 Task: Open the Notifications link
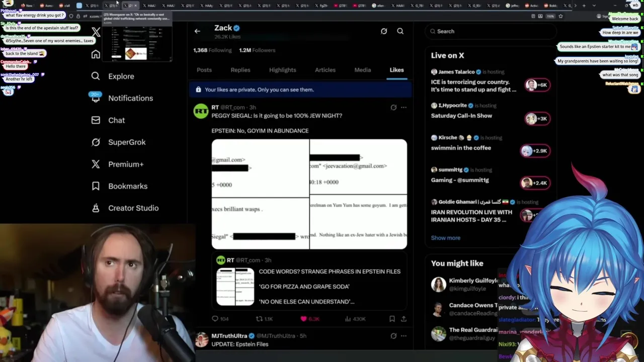point(130,98)
